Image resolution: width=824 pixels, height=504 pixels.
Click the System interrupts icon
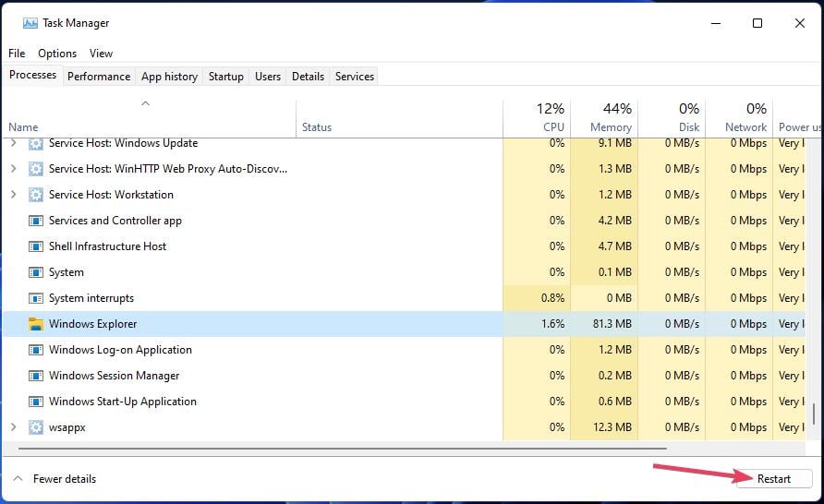pos(36,298)
